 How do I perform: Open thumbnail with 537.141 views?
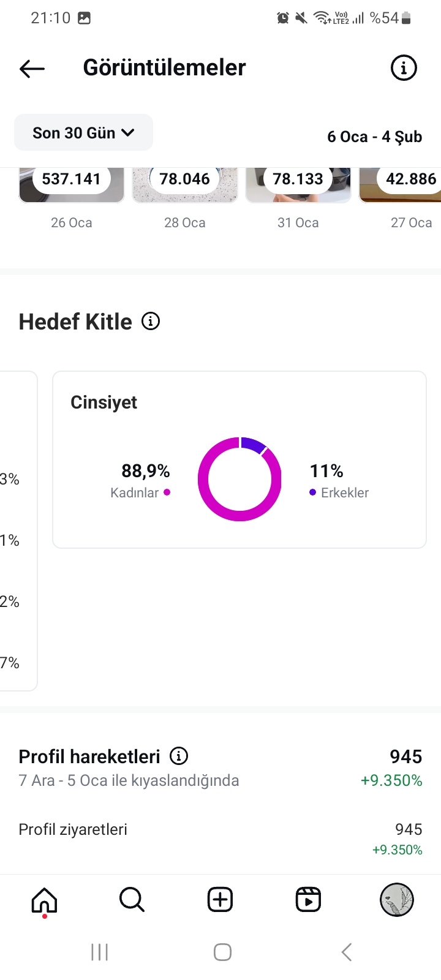(x=72, y=184)
